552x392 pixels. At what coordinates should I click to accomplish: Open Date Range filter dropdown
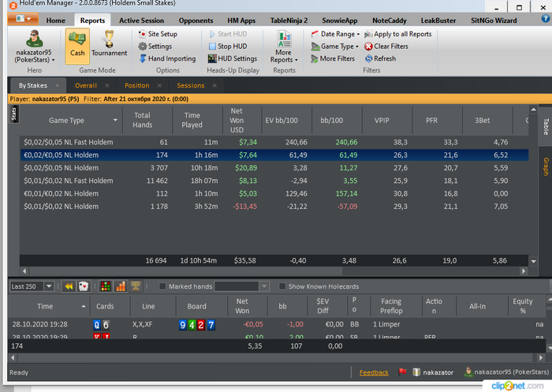335,34
